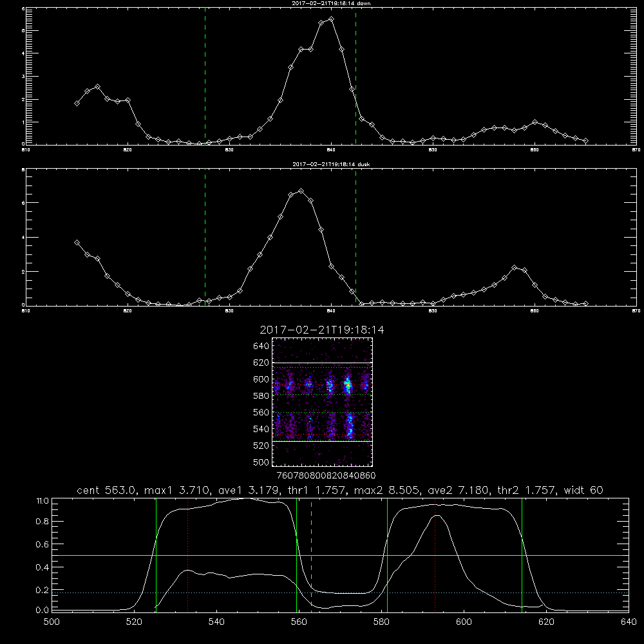Select the 'cent 563.0' value in stats line
Screen dimensions: 644x644
[x=106, y=490]
